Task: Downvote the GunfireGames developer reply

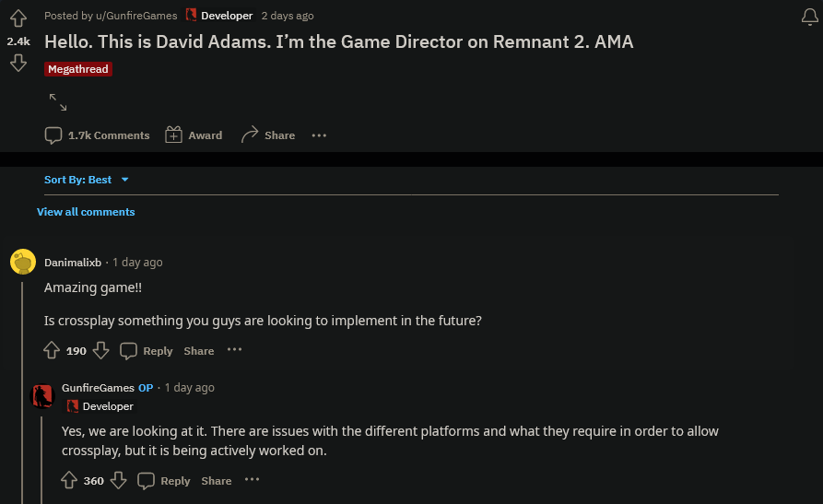Action: [x=118, y=480]
